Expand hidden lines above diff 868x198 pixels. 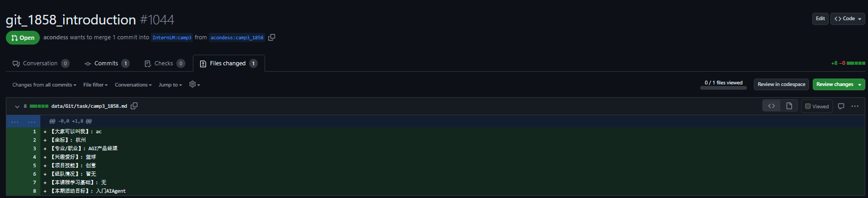pos(23,121)
